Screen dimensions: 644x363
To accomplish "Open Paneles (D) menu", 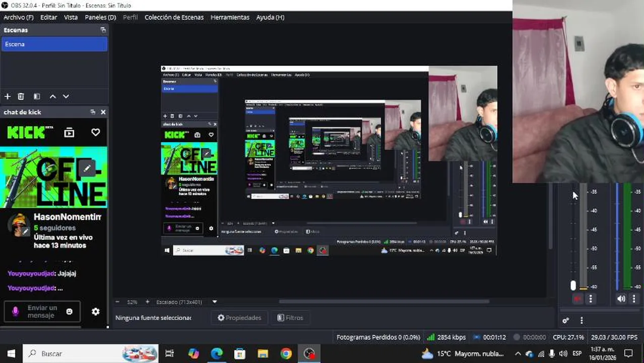I will point(100,17).
